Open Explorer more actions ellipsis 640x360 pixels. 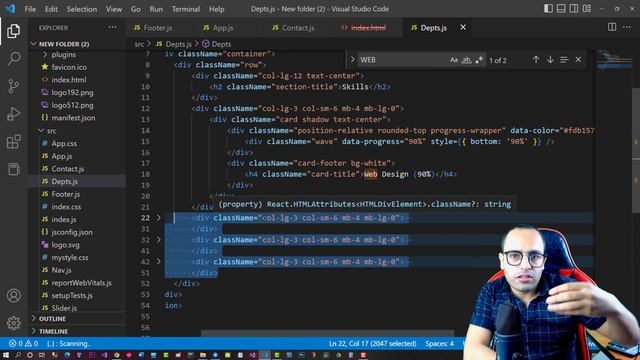pyautogui.click(x=112, y=28)
